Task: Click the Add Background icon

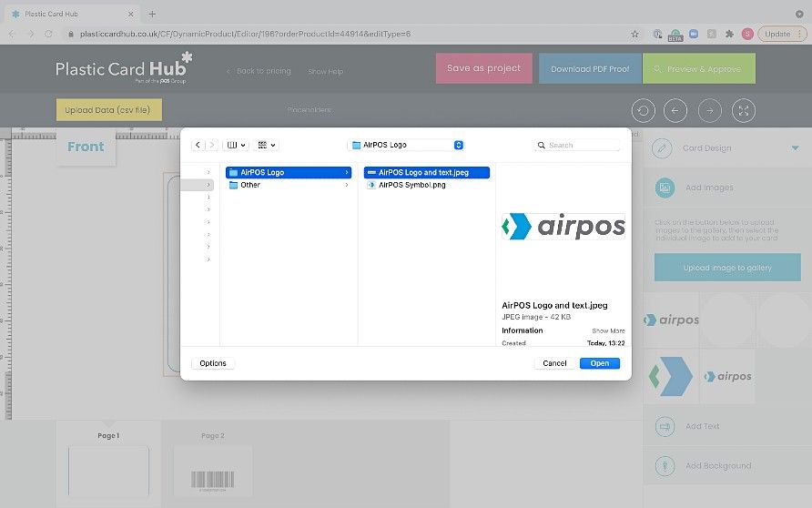Action: pos(665,465)
